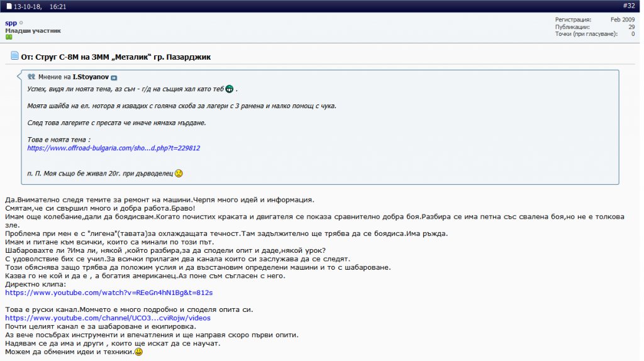The image size is (644, 361).
Task: Open the YouTube channel videos link
Action: tap(108, 318)
